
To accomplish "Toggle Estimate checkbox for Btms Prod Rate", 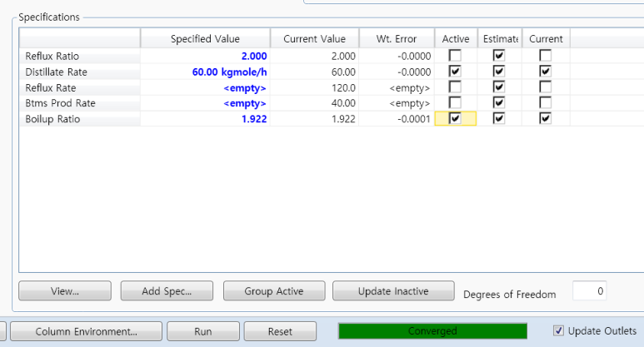I will (x=499, y=102).
